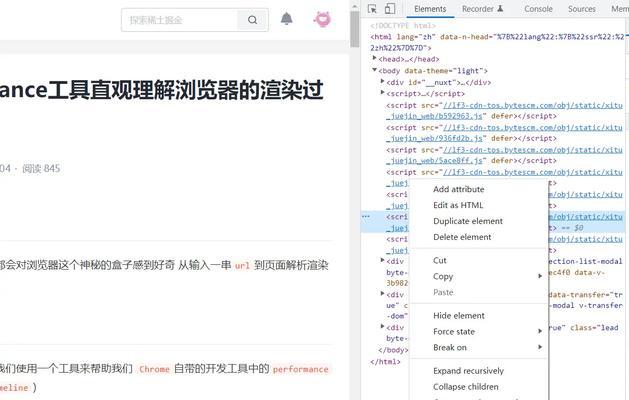This screenshot has width=629, height=400.
Task: Select the DOCTYPE html line
Action: (x=403, y=26)
